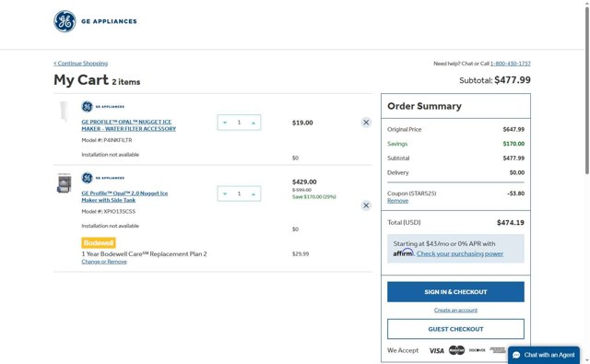The height and width of the screenshot is (364, 590).
Task: Click Change or Remove for Bodewell plan
Action: click(104, 262)
